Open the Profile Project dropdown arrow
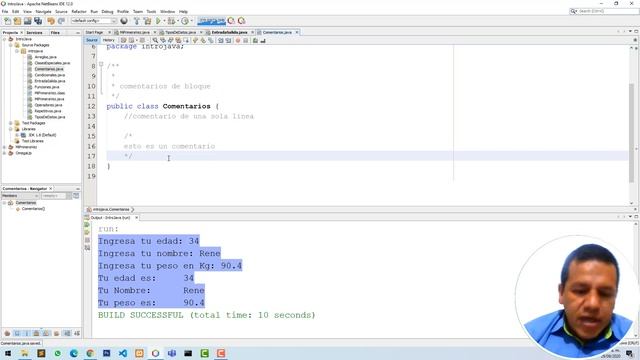The image size is (640, 360). [191, 21]
